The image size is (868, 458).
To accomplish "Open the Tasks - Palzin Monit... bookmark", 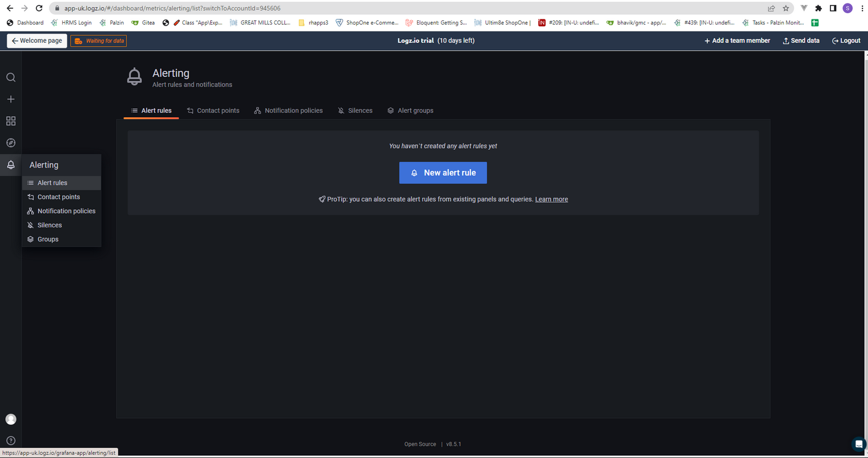I will 773,23.
